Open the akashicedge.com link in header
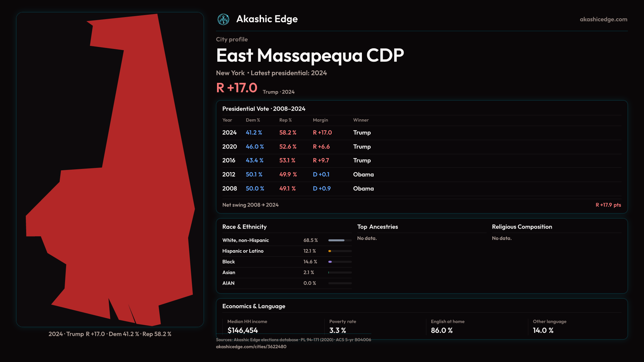 pos(603,19)
